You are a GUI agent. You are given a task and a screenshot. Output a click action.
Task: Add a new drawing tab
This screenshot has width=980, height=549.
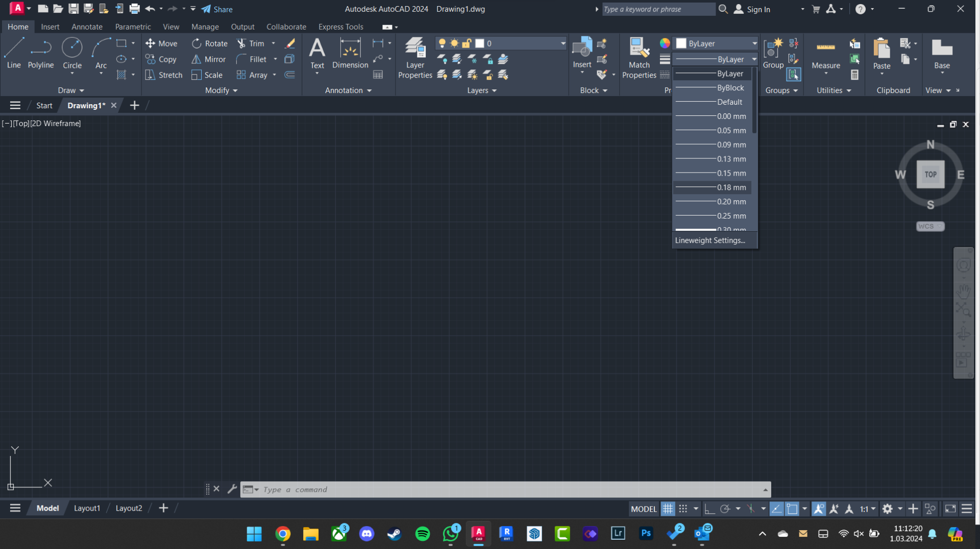tap(134, 105)
